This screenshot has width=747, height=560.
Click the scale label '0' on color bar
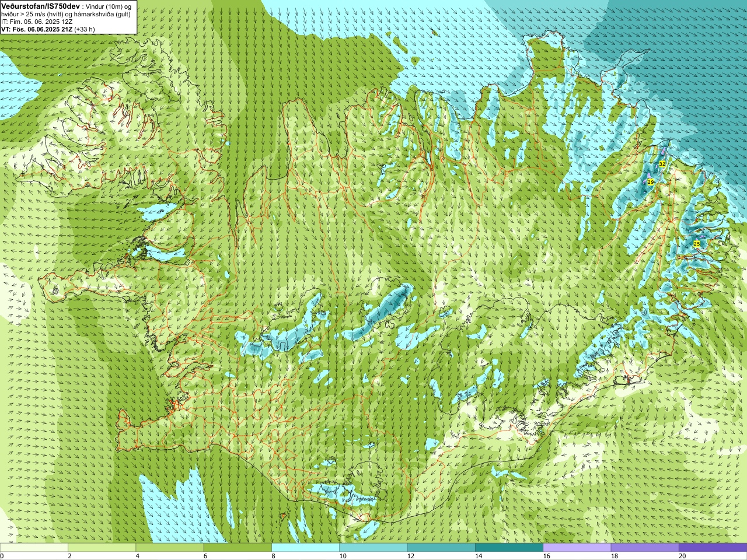2,556
